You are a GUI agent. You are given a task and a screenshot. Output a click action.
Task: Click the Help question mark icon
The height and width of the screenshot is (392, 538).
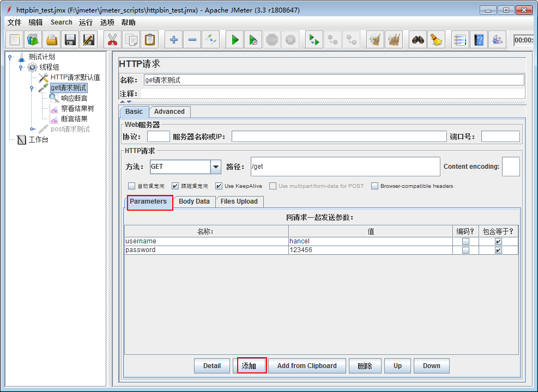(479, 40)
